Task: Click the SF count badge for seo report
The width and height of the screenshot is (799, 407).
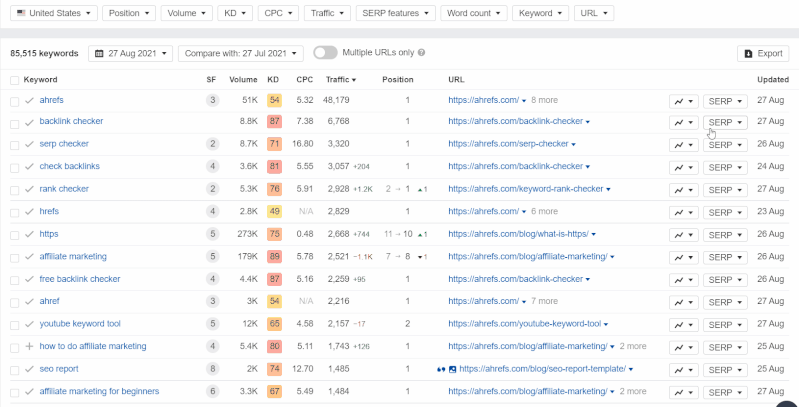Action: pos(212,369)
